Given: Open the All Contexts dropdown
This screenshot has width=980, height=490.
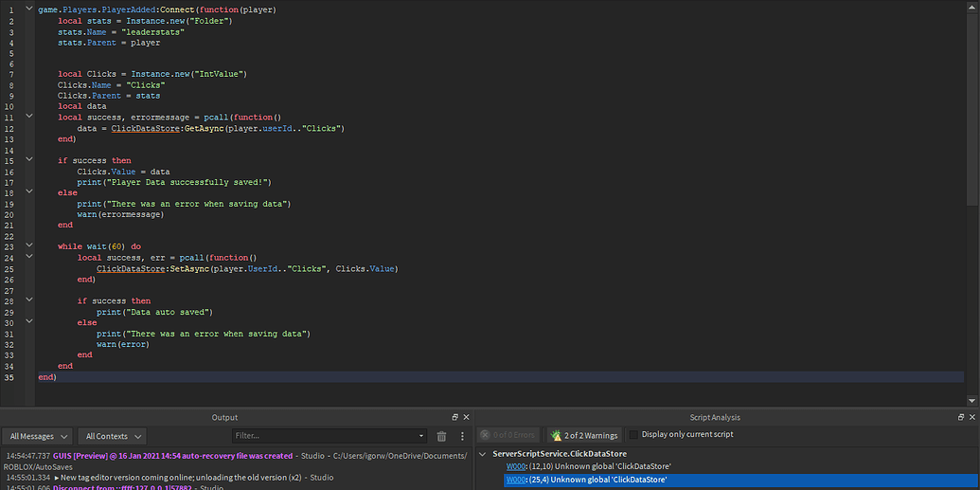Looking at the screenshot, I should (x=113, y=436).
